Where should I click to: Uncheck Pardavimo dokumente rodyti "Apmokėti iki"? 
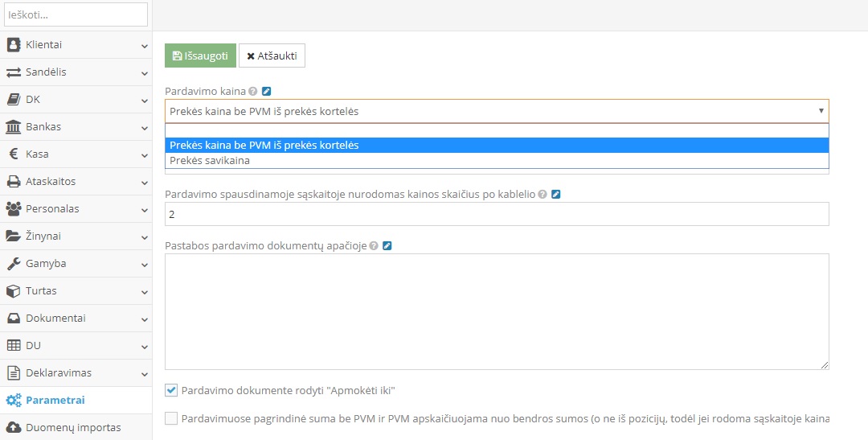[x=171, y=391]
